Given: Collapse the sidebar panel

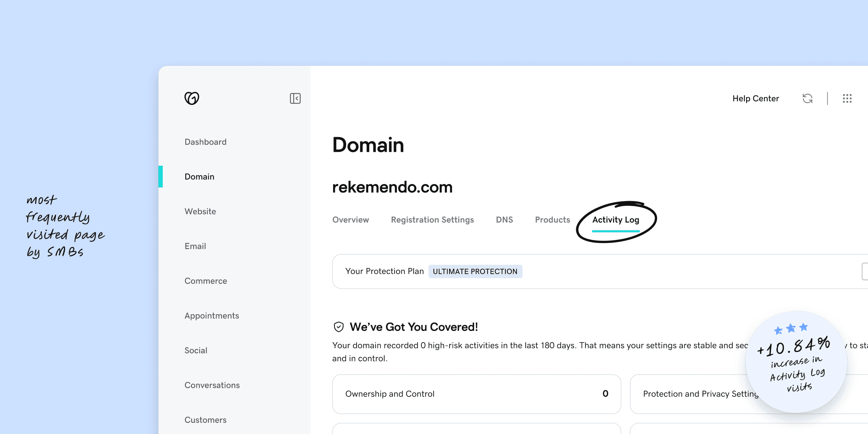Looking at the screenshot, I should pos(295,98).
